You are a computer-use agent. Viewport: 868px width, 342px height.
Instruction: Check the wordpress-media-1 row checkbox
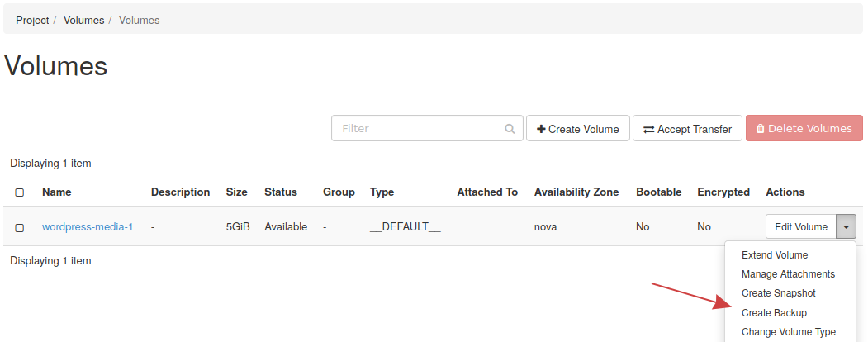click(20, 227)
